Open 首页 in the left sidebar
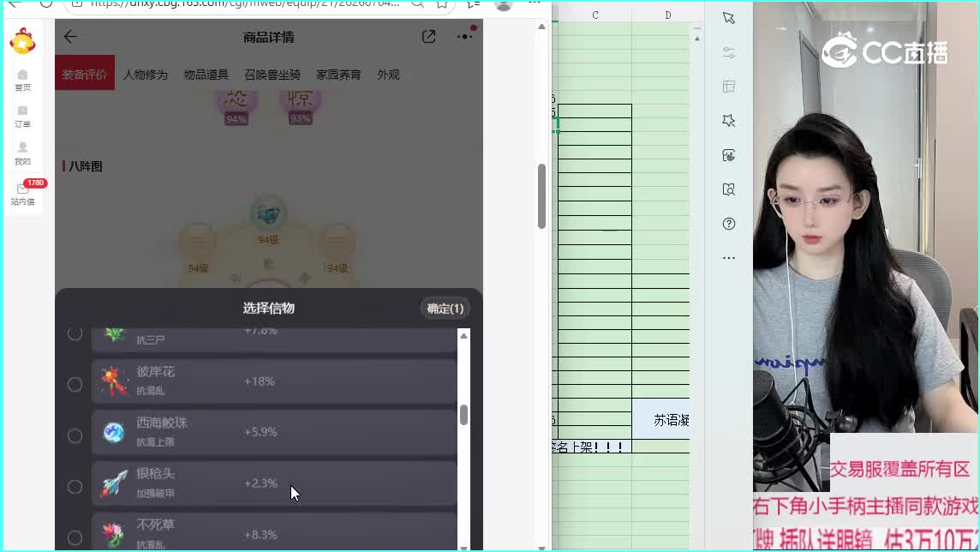This screenshot has width=980, height=552. click(x=22, y=81)
